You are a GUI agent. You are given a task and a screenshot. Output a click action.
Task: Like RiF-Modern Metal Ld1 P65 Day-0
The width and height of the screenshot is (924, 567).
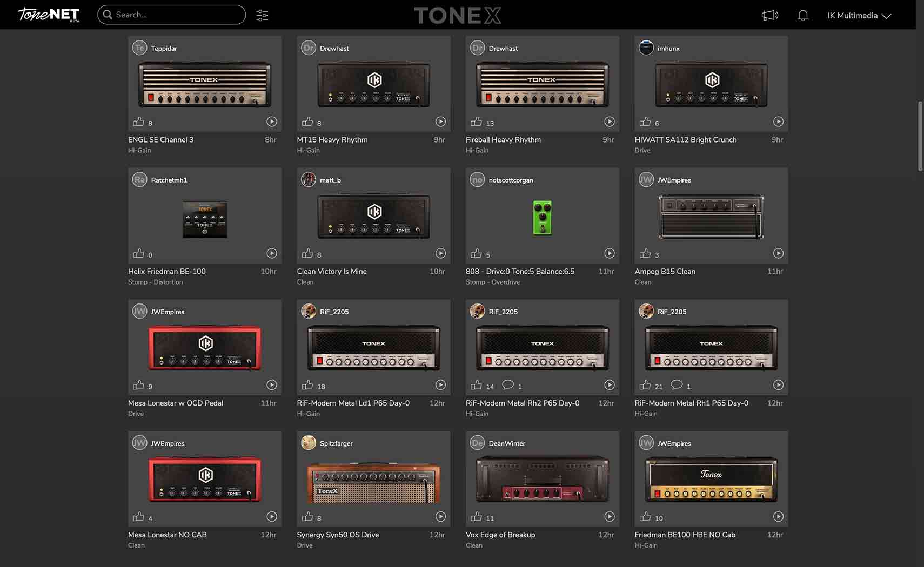(x=307, y=385)
